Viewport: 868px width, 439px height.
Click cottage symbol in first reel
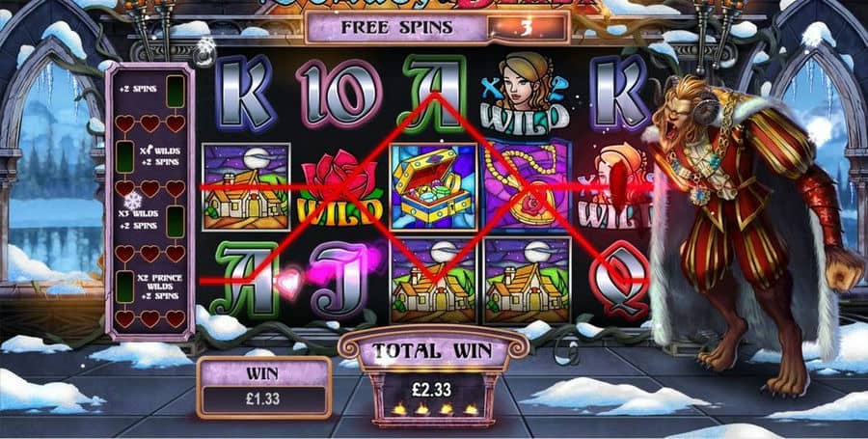(246, 187)
